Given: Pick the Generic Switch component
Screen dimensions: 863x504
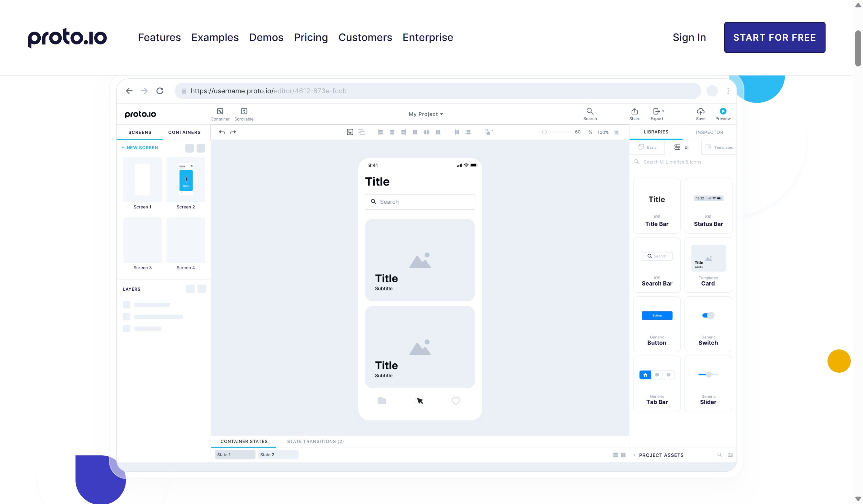Looking at the screenshot, I should (x=708, y=324).
